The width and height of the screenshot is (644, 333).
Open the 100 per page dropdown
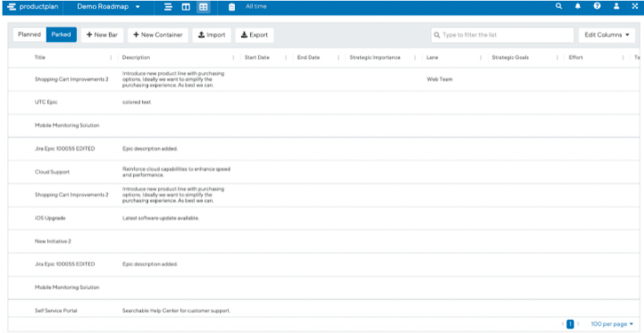pos(612,324)
